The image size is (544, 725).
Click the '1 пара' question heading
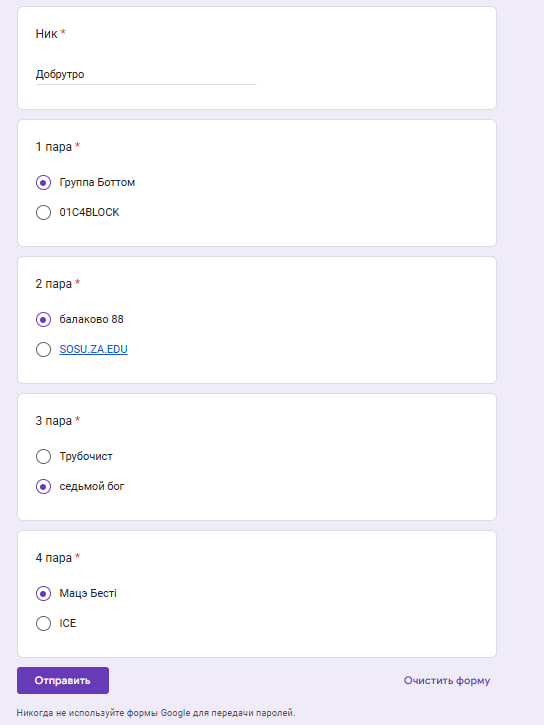tap(54, 147)
